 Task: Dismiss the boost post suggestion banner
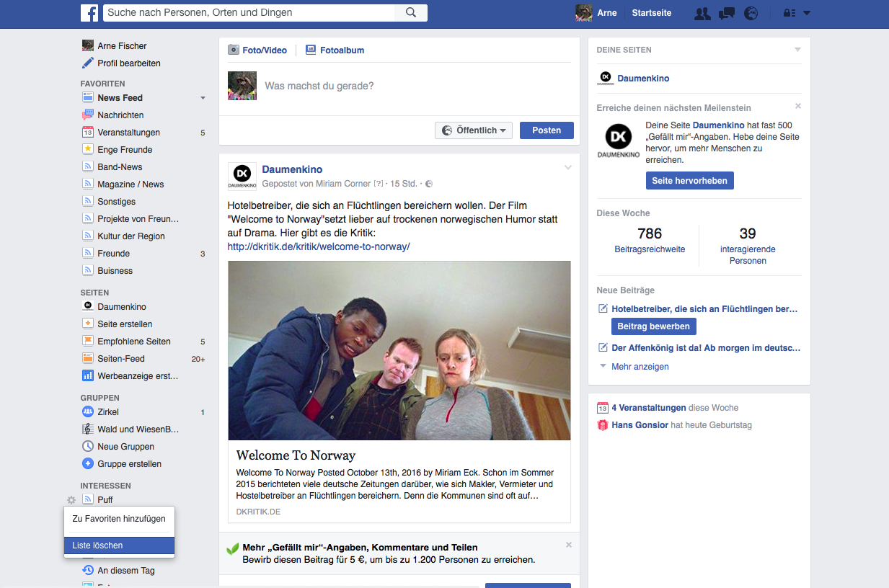point(569,545)
